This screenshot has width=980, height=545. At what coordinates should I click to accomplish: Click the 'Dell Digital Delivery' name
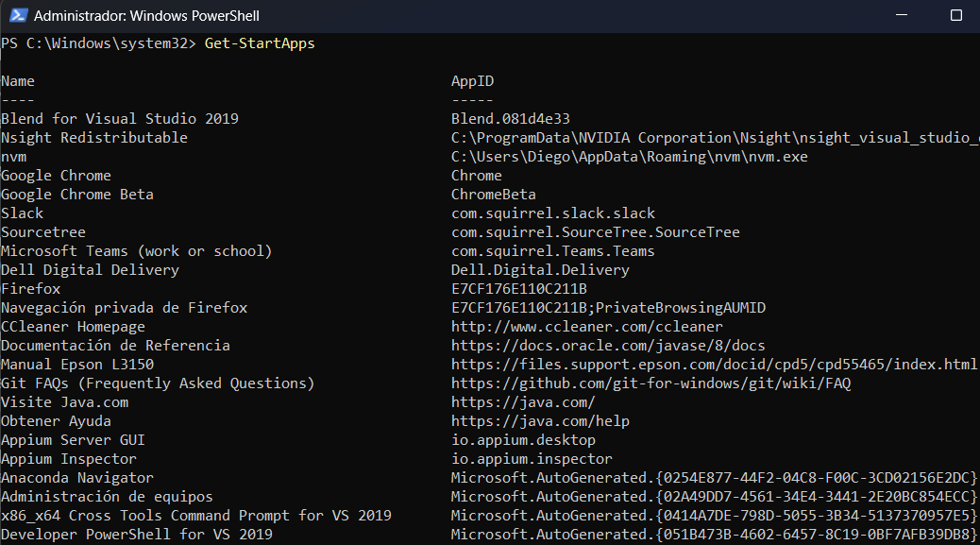pyautogui.click(x=90, y=270)
